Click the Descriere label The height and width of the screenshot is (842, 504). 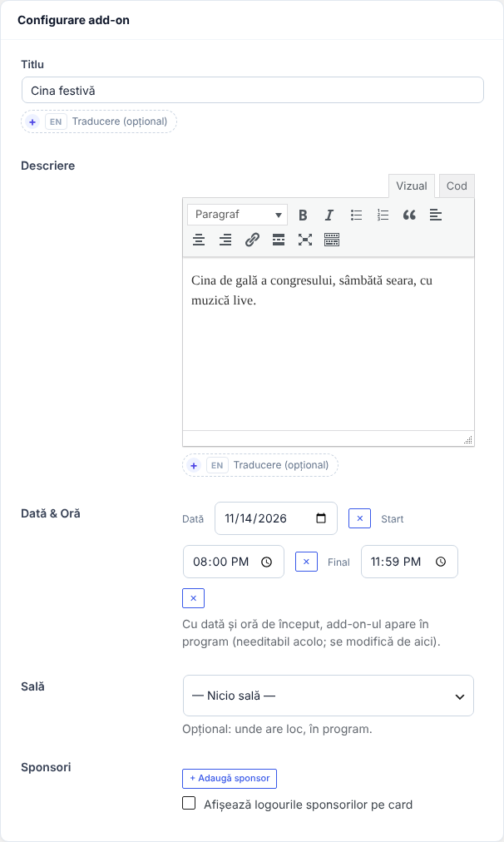tap(47, 166)
